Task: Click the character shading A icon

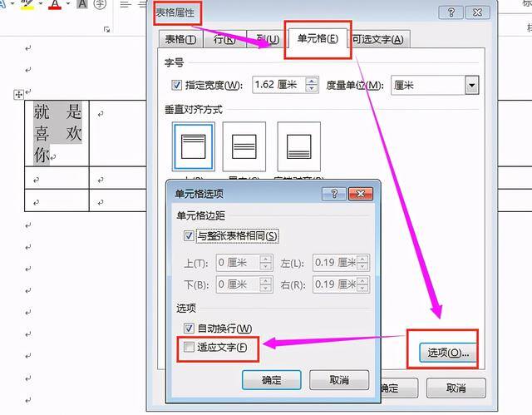Action: coord(82,4)
